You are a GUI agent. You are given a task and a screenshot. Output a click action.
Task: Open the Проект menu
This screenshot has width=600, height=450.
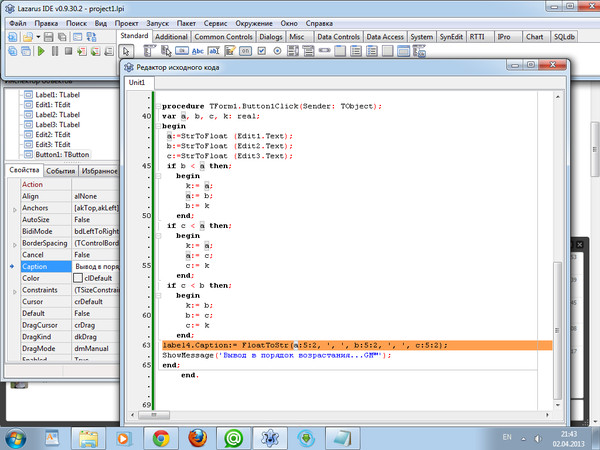coord(126,20)
